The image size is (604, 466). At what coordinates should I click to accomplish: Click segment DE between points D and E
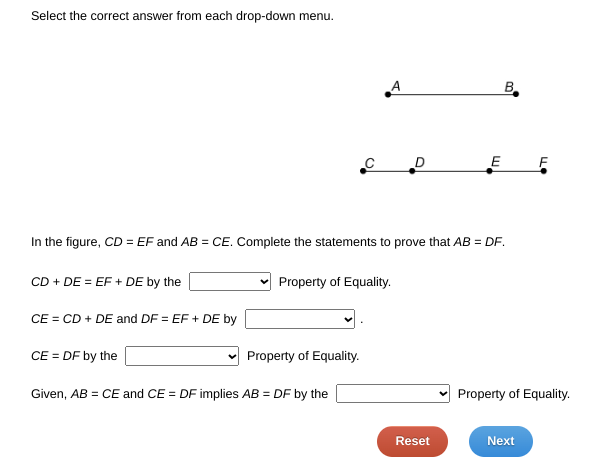[x=451, y=171]
